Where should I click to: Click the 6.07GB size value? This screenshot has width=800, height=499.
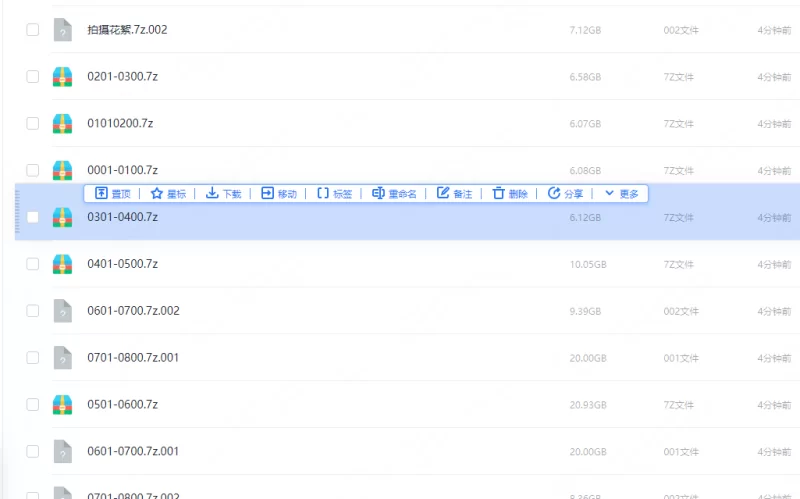coord(585,124)
